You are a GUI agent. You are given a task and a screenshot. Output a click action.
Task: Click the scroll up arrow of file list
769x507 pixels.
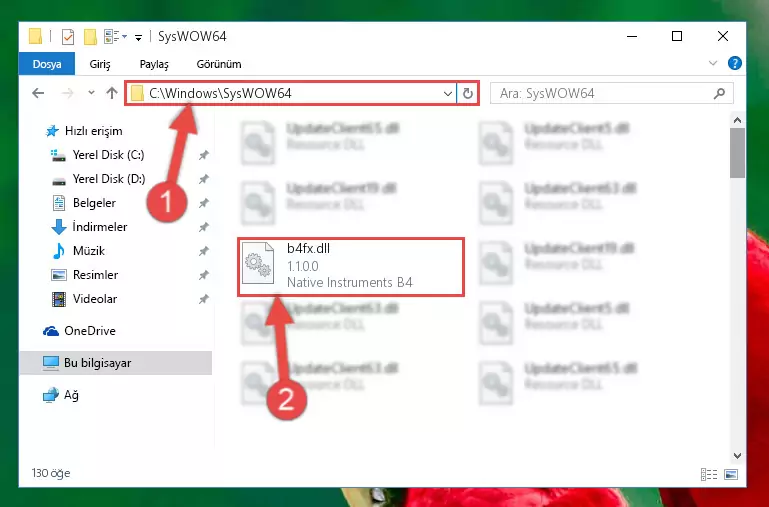tap(737, 120)
